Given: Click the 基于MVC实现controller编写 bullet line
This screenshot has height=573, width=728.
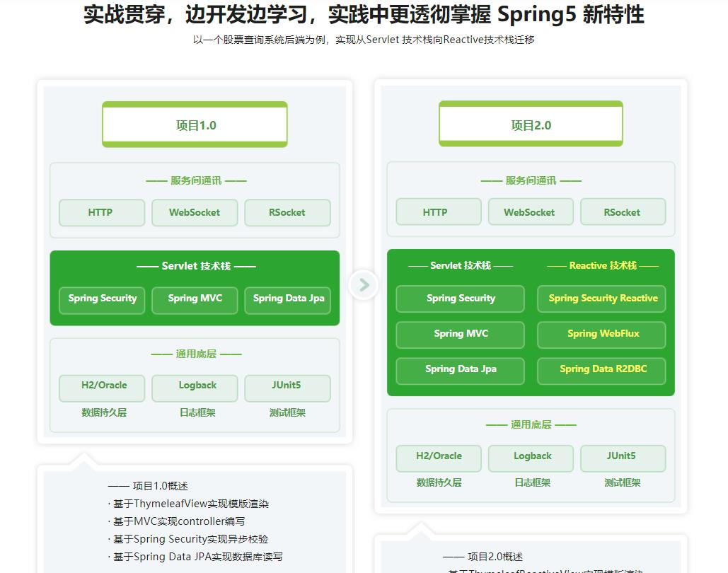Looking at the screenshot, I should pos(179,521).
